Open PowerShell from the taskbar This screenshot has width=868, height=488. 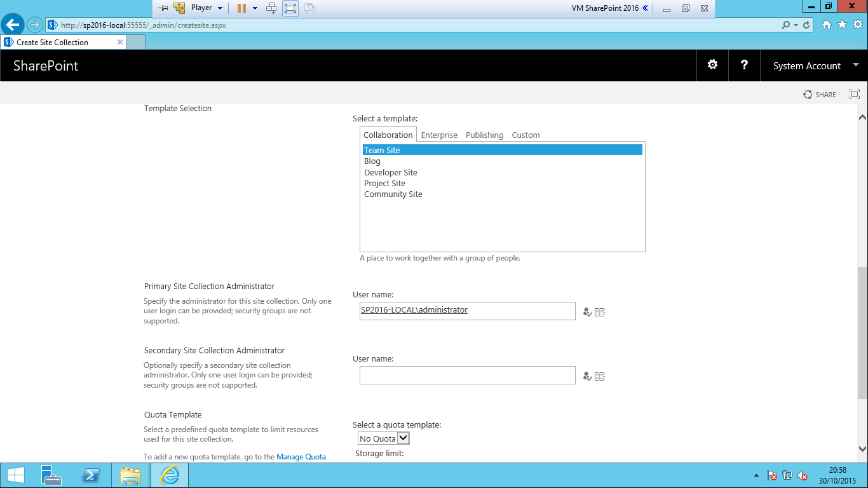91,475
